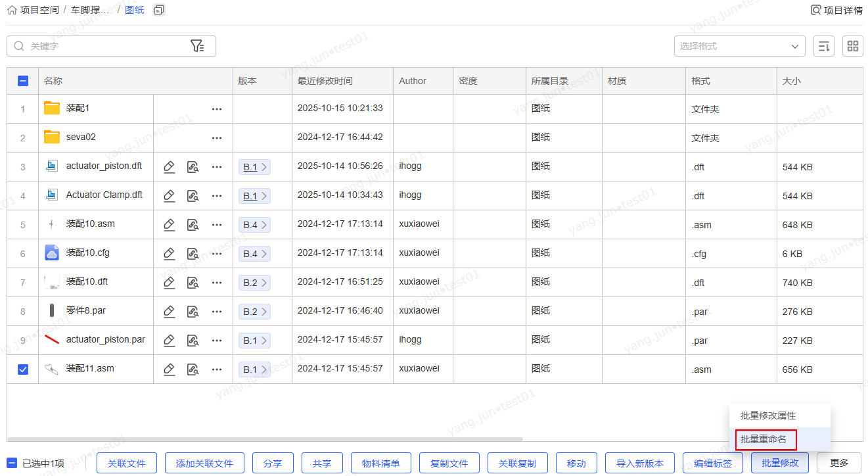
Task: Expand version B.4 of 装配10.asm
Action: [x=254, y=225]
